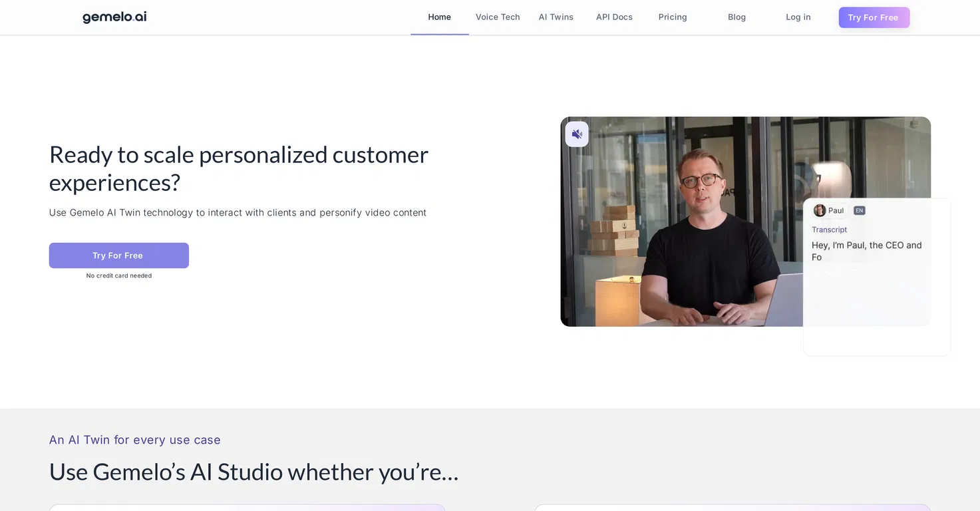Click the Log in link
980x511 pixels.
[x=798, y=17]
